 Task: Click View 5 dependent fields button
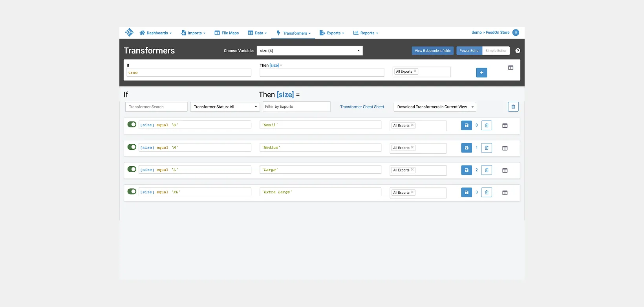433,51
